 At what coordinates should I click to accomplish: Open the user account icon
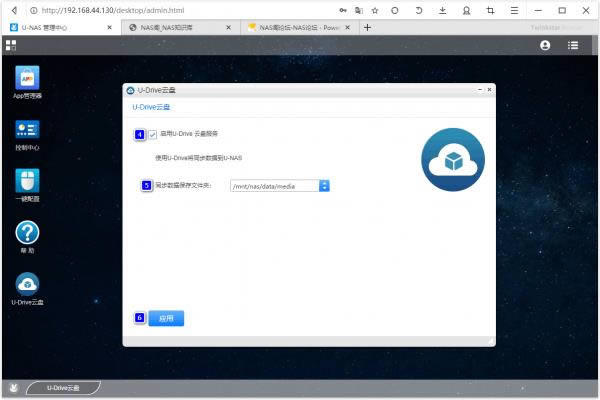tap(545, 45)
